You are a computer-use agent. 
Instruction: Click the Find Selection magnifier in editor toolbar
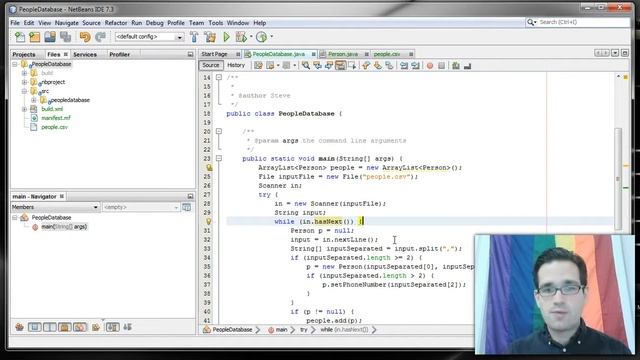point(305,65)
